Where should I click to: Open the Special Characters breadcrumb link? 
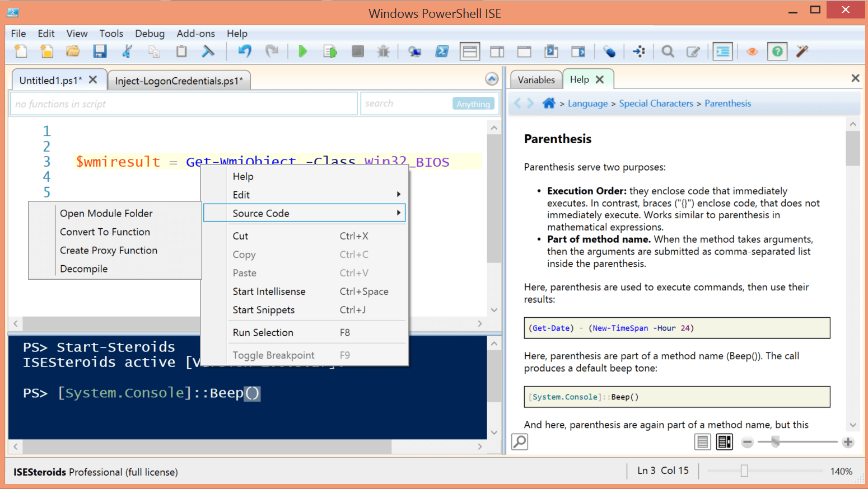pyautogui.click(x=656, y=104)
